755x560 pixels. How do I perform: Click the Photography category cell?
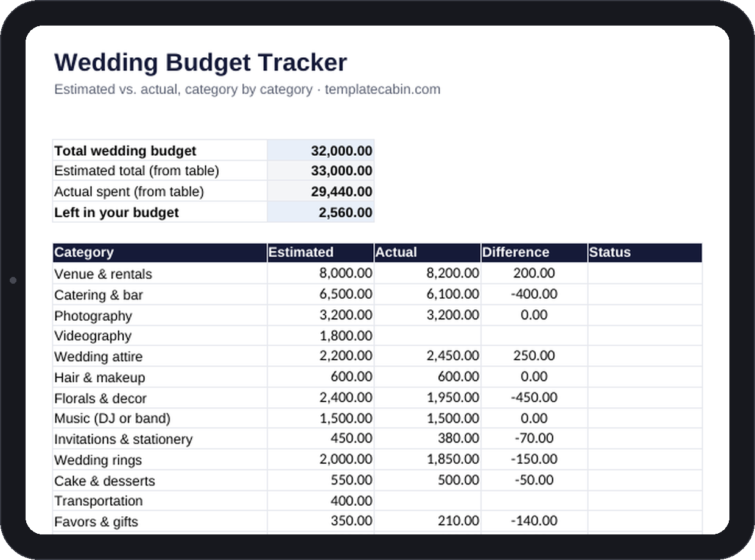coord(160,315)
